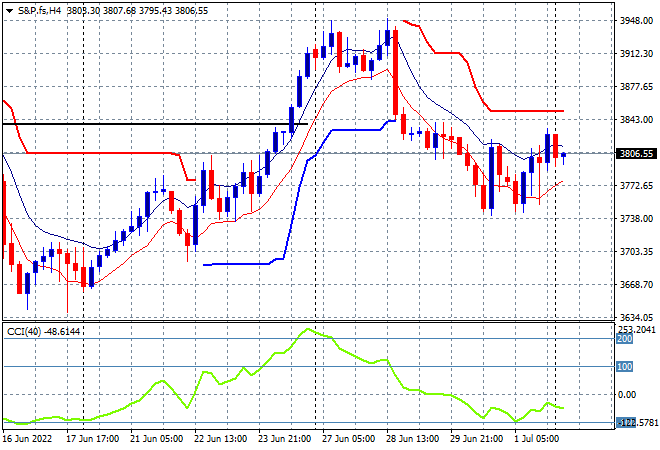Click the 28 Jun 13:00 time label

(x=412, y=439)
